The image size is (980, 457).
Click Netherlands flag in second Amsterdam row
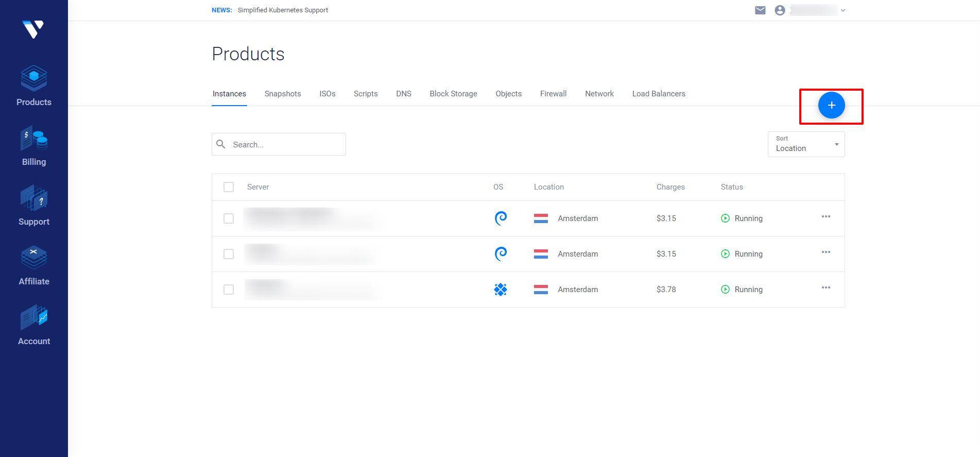coord(541,254)
